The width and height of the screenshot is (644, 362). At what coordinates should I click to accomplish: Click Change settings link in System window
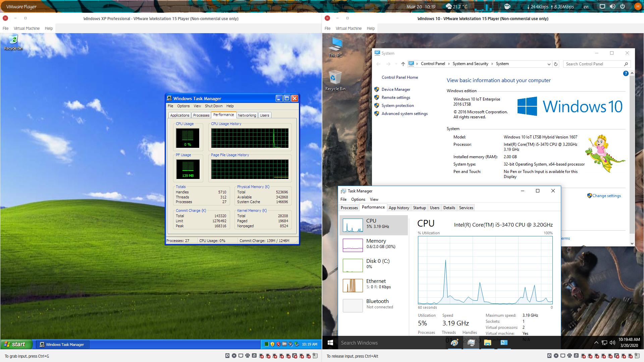pos(606,196)
